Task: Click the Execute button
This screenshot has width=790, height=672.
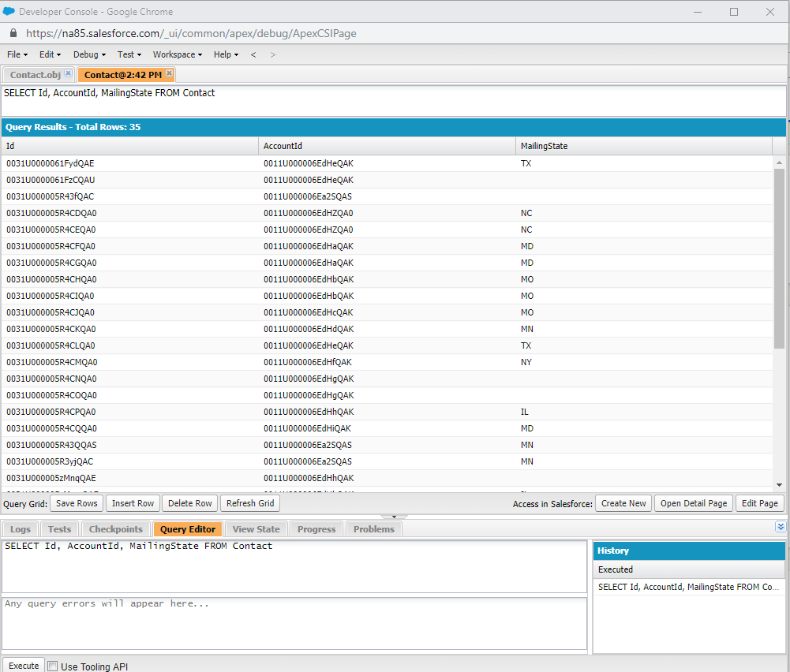Action: [x=24, y=666]
